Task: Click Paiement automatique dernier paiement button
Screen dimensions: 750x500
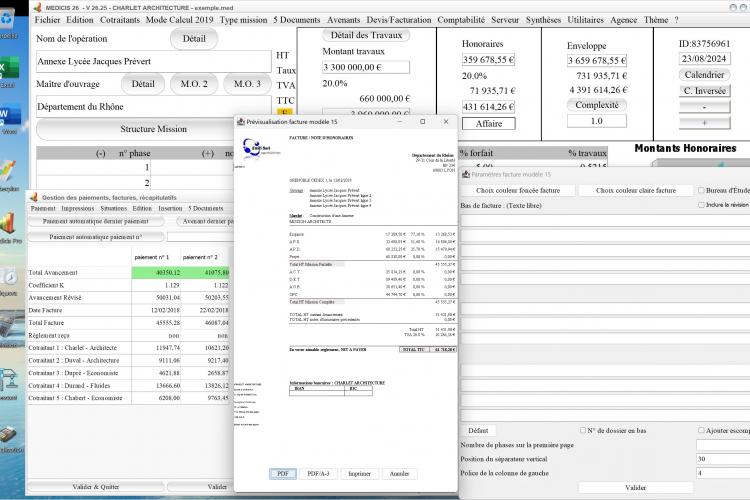Action: click(x=96, y=222)
